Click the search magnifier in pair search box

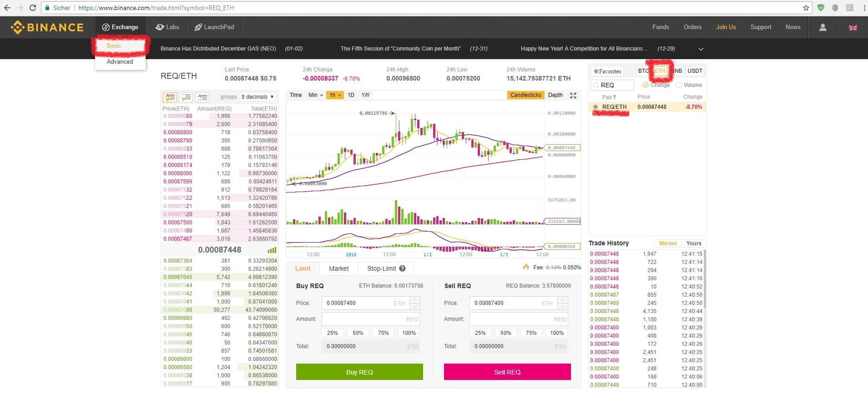click(595, 85)
